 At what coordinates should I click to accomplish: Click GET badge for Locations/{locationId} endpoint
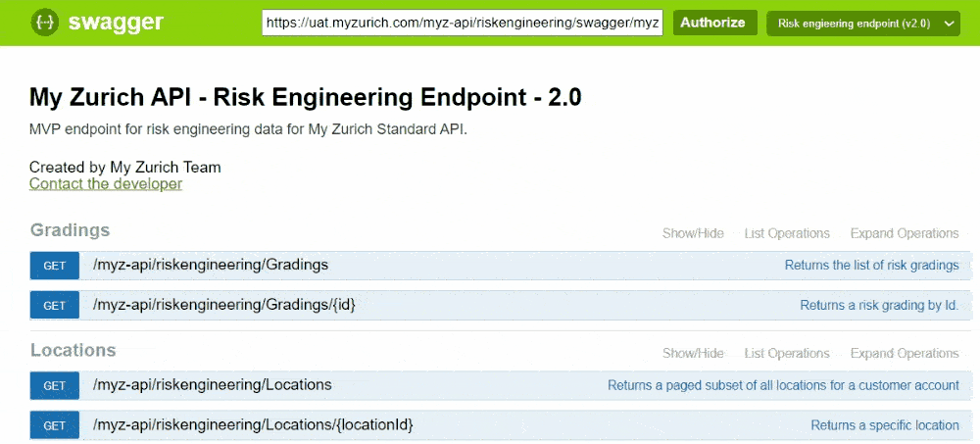click(x=54, y=425)
